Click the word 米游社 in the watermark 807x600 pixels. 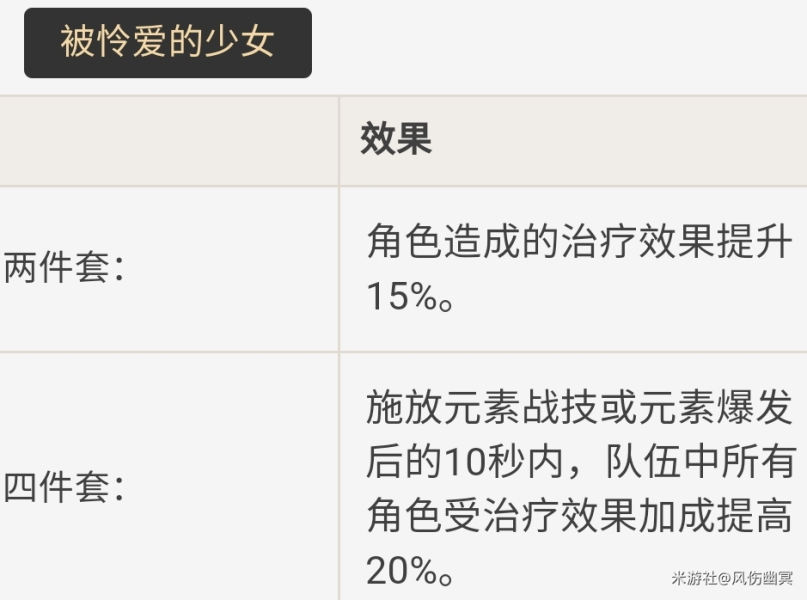692,578
